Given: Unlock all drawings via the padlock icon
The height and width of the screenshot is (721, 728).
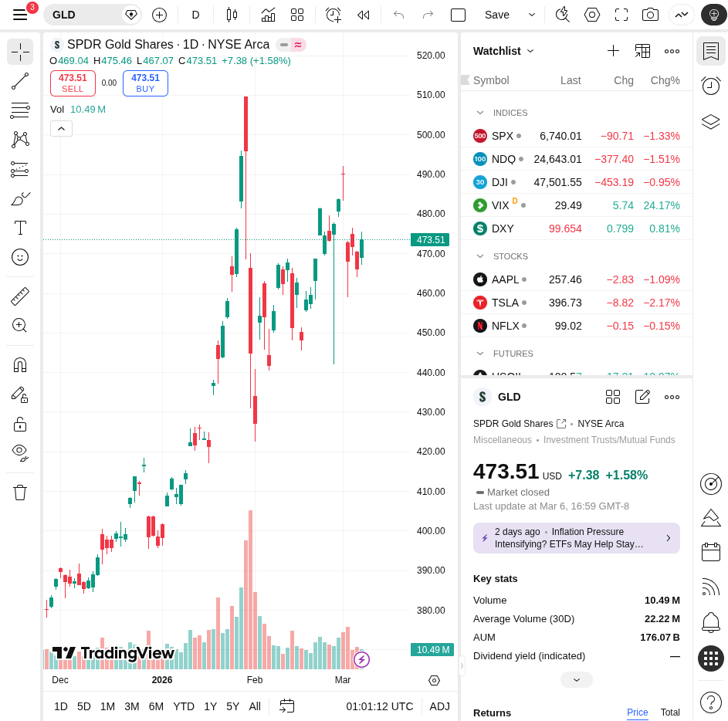Looking at the screenshot, I should click(x=19, y=423).
